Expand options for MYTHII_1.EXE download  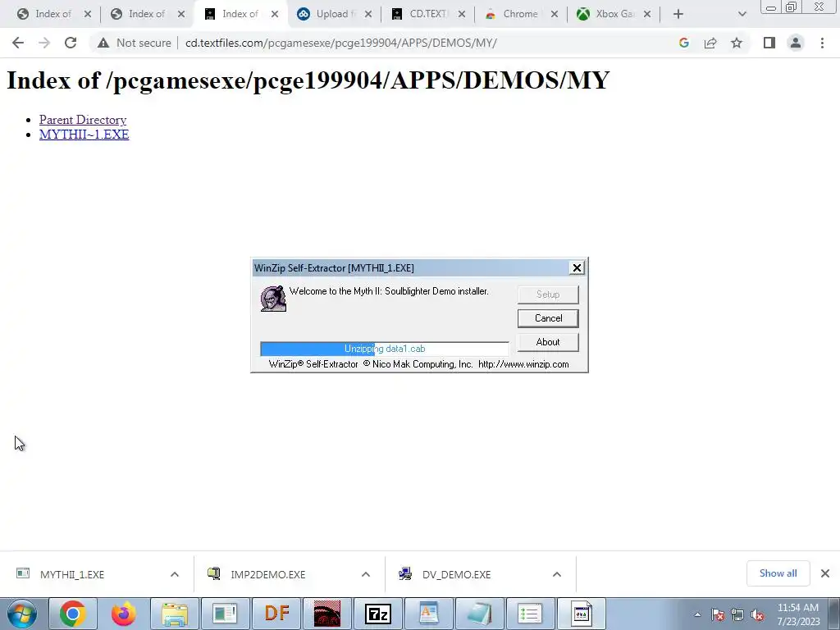pyautogui.click(x=175, y=574)
